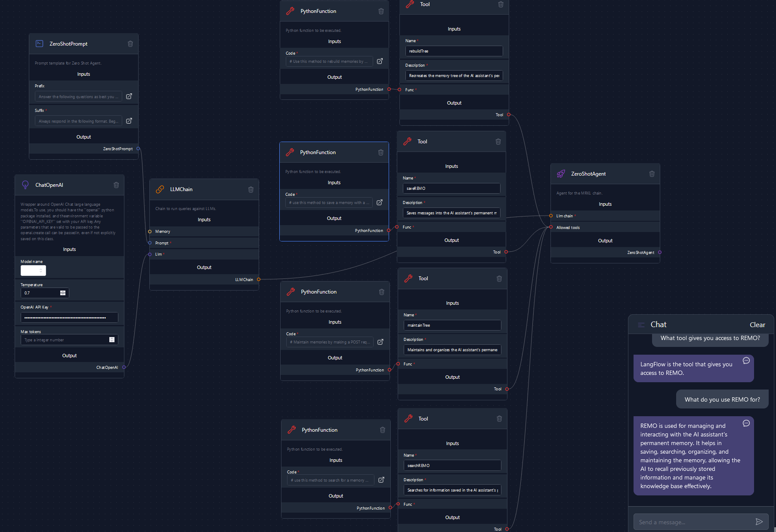The height and width of the screenshot is (532, 776).
Task: Click the send message arrow icon
Action: pos(759,522)
